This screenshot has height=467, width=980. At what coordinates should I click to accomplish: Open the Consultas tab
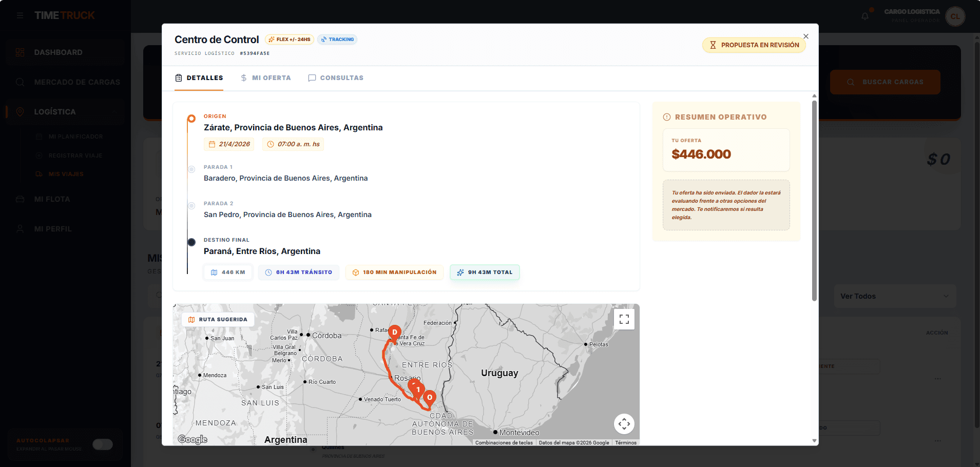pos(335,77)
